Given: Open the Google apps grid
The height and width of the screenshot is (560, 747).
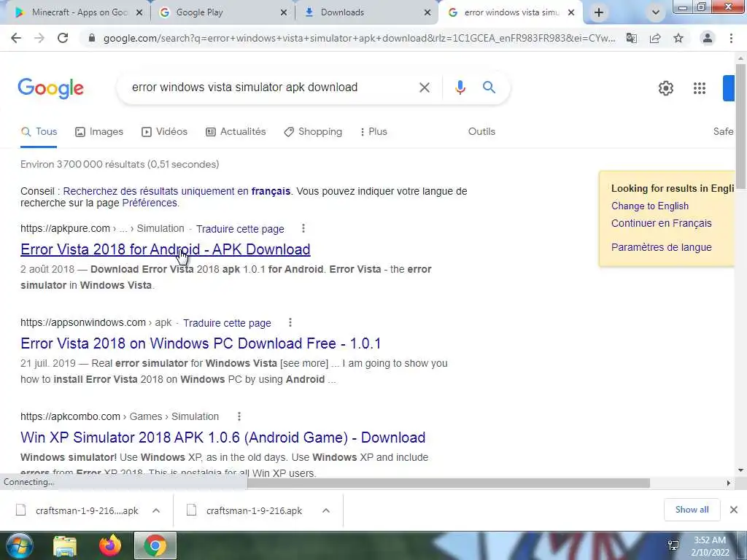Looking at the screenshot, I should [x=700, y=88].
